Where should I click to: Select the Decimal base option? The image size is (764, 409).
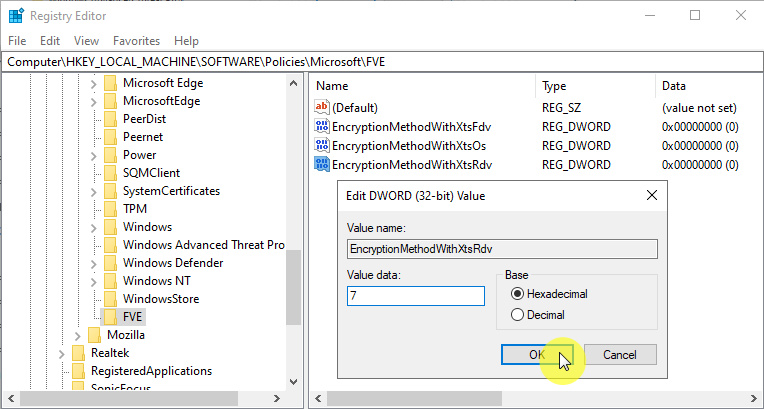[x=517, y=315]
